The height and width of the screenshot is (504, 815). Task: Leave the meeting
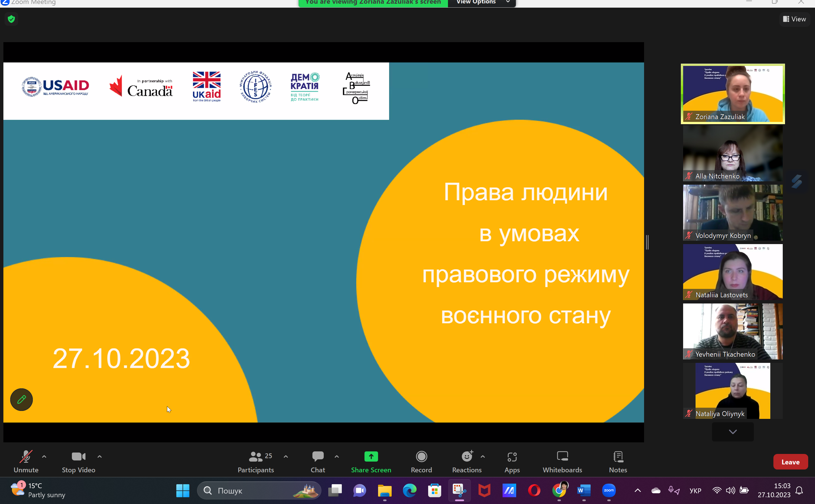pos(790,462)
